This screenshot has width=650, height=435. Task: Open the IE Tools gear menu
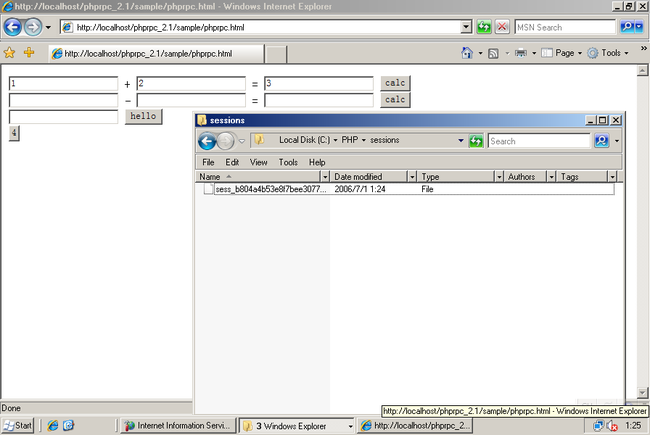608,53
